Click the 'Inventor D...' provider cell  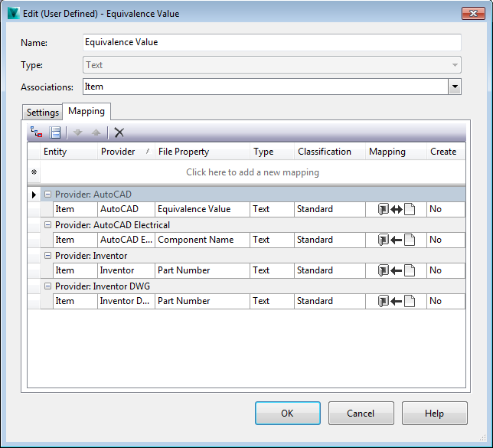[126, 301]
